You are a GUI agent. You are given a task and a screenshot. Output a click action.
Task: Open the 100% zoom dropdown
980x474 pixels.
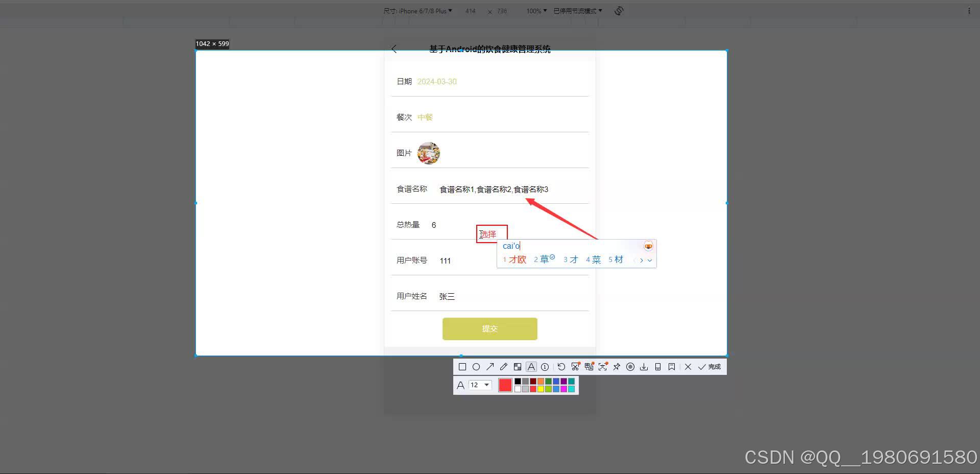(536, 11)
